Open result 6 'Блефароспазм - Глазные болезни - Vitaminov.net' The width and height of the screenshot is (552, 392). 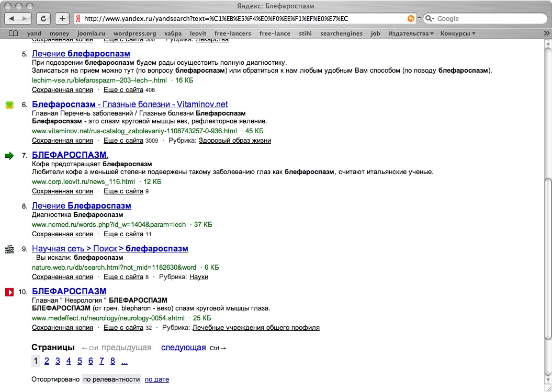click(130, 105)
